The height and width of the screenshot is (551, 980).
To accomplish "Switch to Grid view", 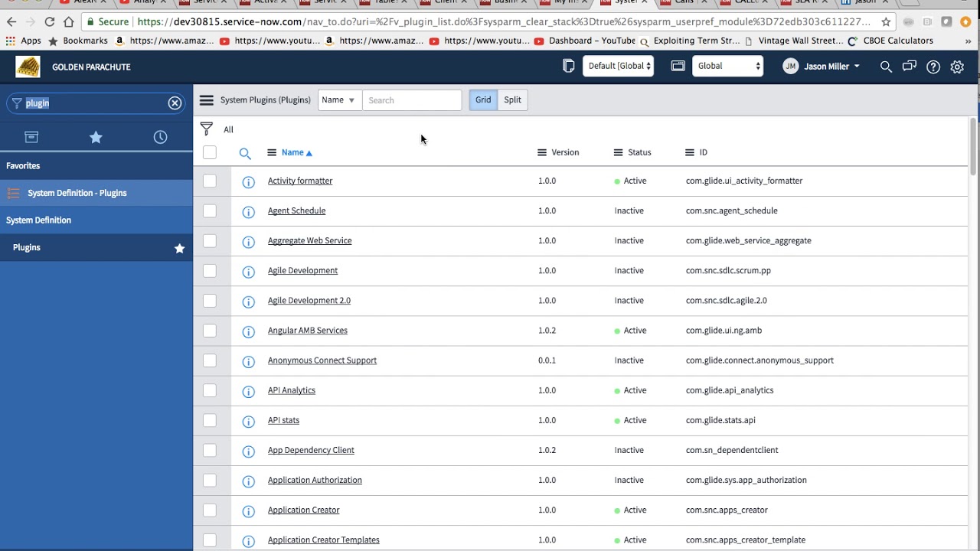I will click(x=483, y=100).
